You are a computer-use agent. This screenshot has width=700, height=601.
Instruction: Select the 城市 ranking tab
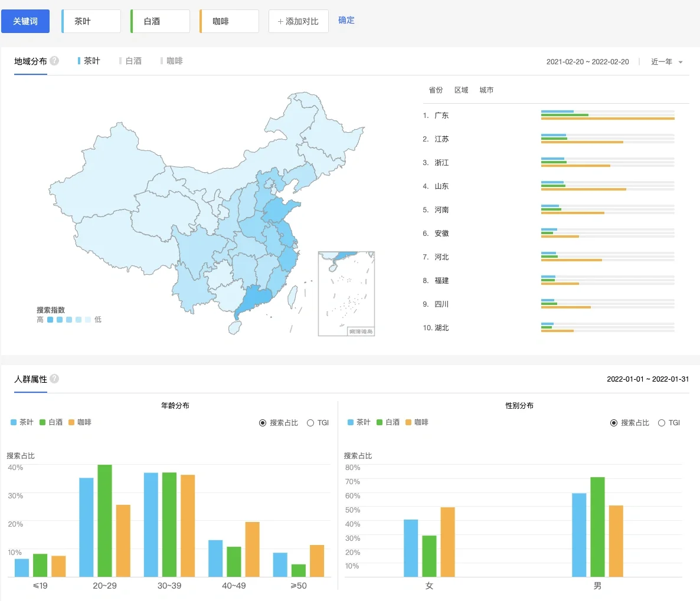tap(486, 90)
